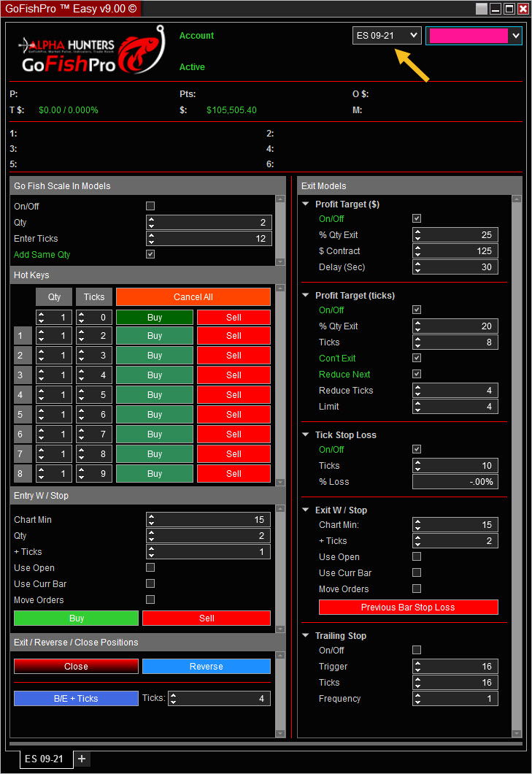Click the Ticks column header button

94,297
